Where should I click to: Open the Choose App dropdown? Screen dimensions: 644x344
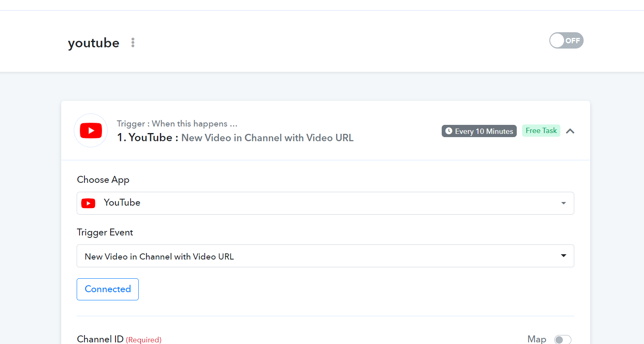(325, 203)
